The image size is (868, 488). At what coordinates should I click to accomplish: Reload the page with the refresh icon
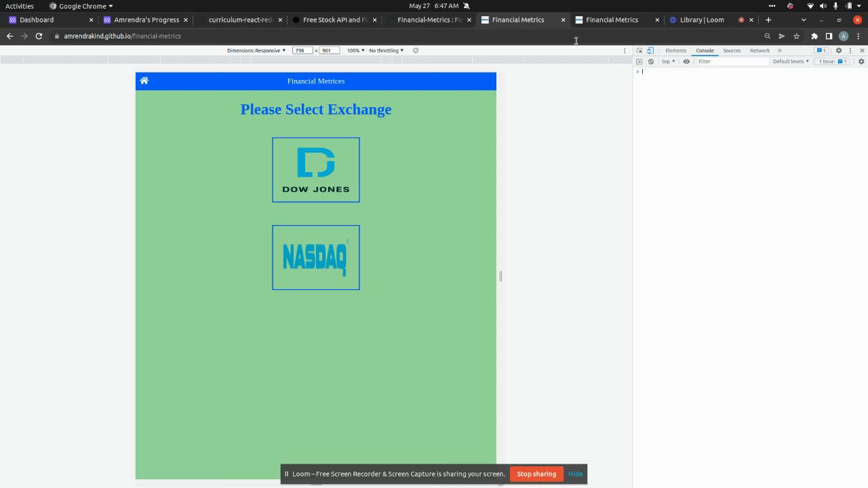[x=39, y=36]
